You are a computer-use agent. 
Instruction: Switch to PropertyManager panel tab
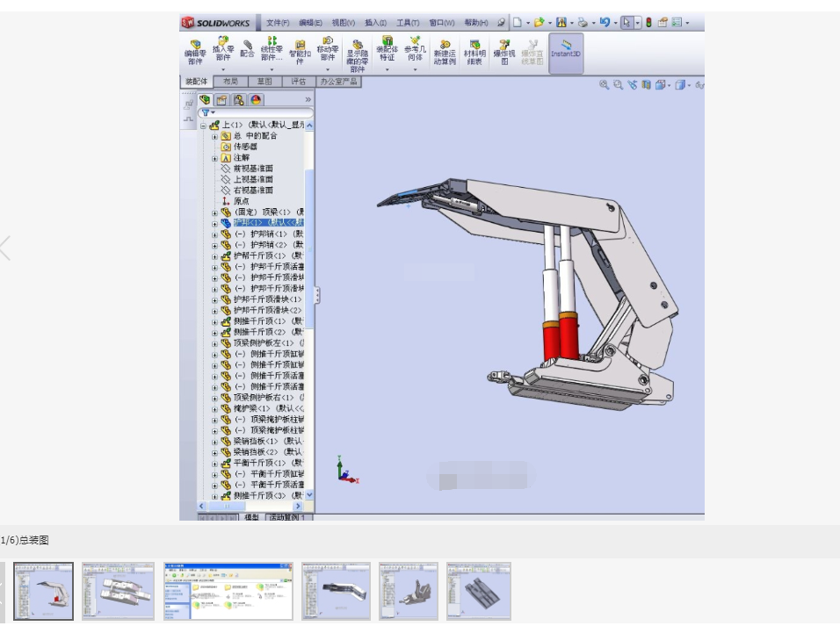(221, 99)
